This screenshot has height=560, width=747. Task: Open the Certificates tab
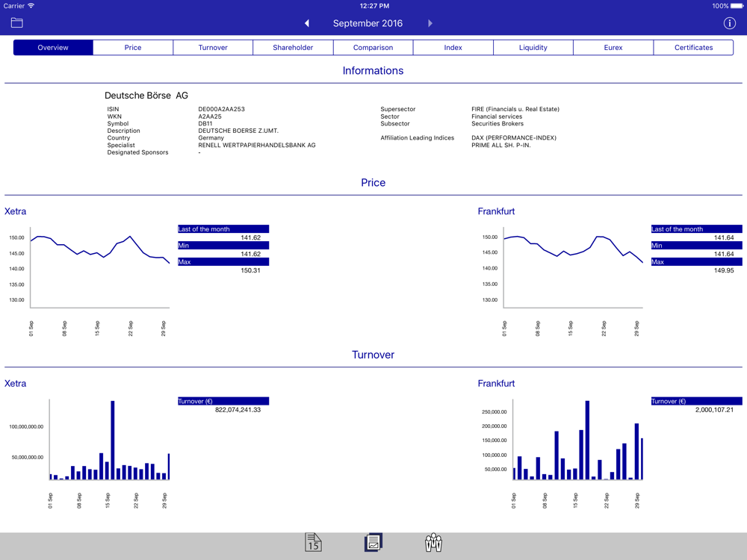[693, 48]
